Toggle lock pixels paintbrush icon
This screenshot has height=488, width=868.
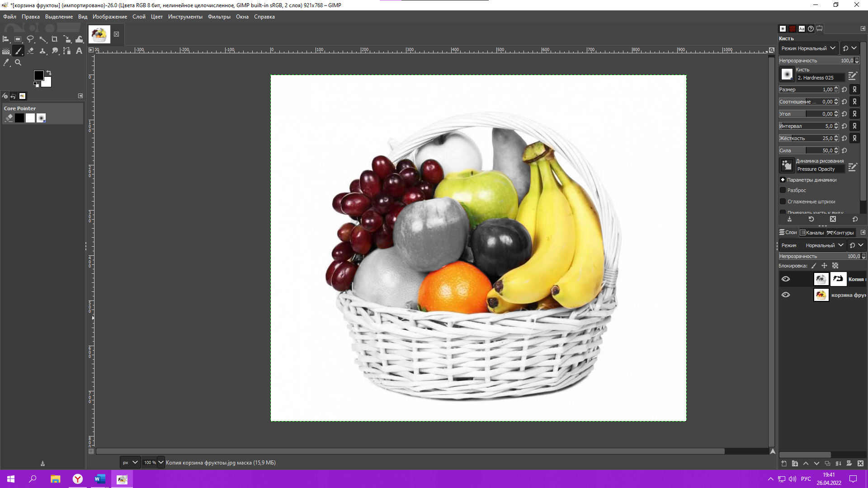(814, 266)
